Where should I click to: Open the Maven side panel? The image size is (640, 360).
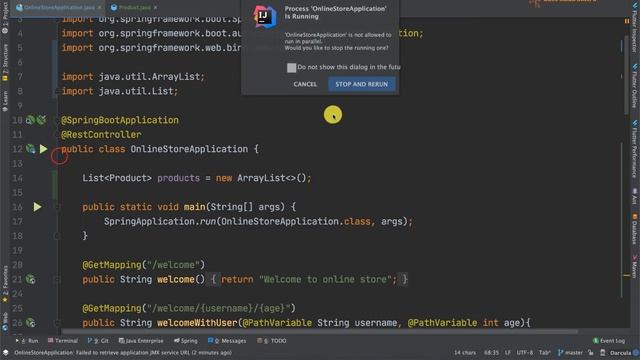[x=635, y=267]
